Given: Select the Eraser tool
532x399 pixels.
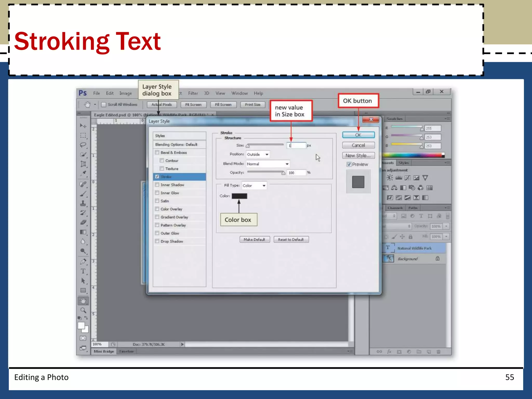Looking at the screenshot, I should [x=83, y=222].
